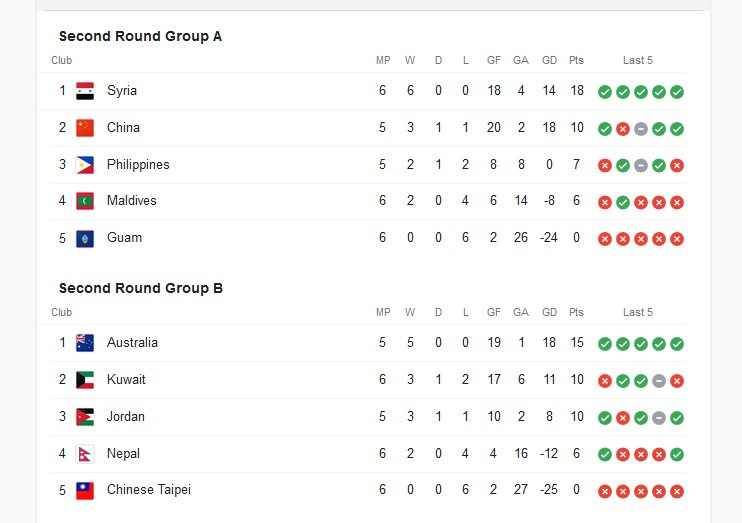The image size is (742, 523).
Task: Click Group A Pts column header
Action: (x=576, y=60)
